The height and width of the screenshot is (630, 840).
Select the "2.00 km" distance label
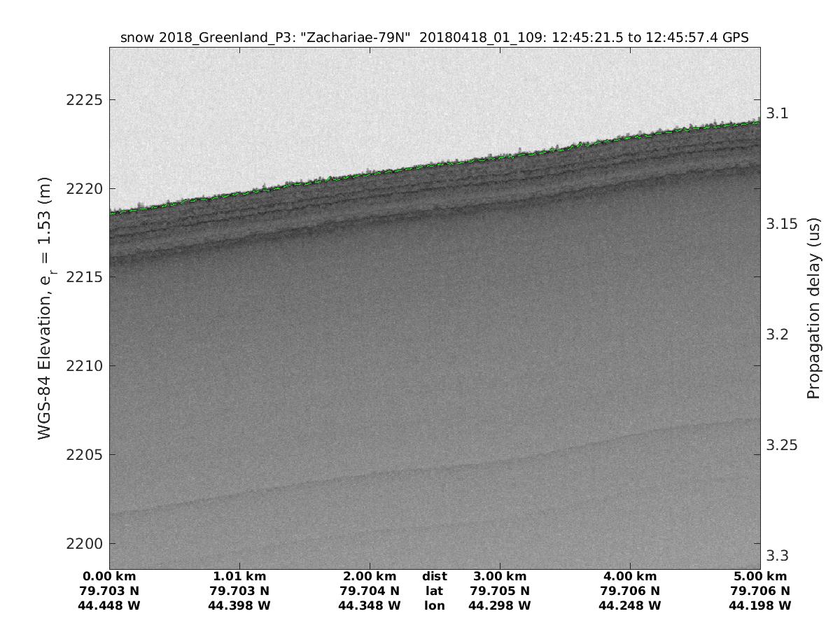point(370,577)
